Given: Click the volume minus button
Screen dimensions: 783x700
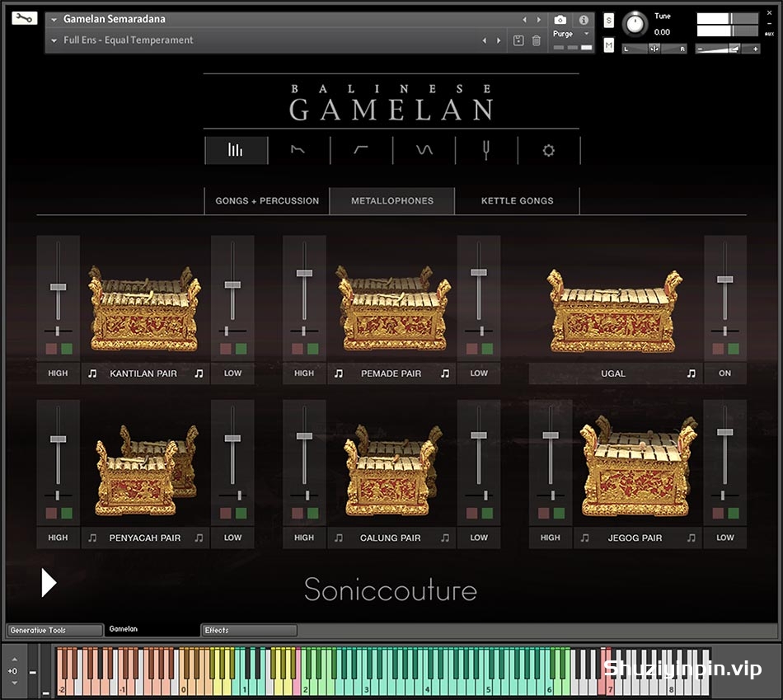Looking at the screenshot, I should [x=700, y=49].
